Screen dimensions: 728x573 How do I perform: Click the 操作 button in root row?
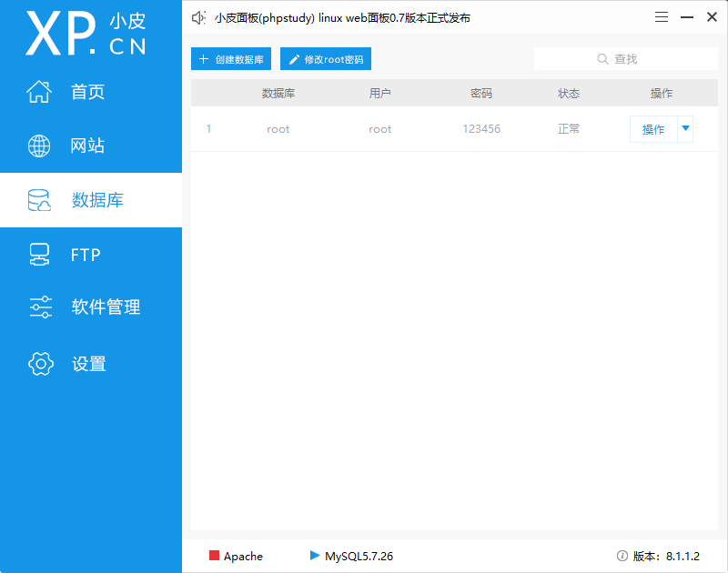[653, 129]
